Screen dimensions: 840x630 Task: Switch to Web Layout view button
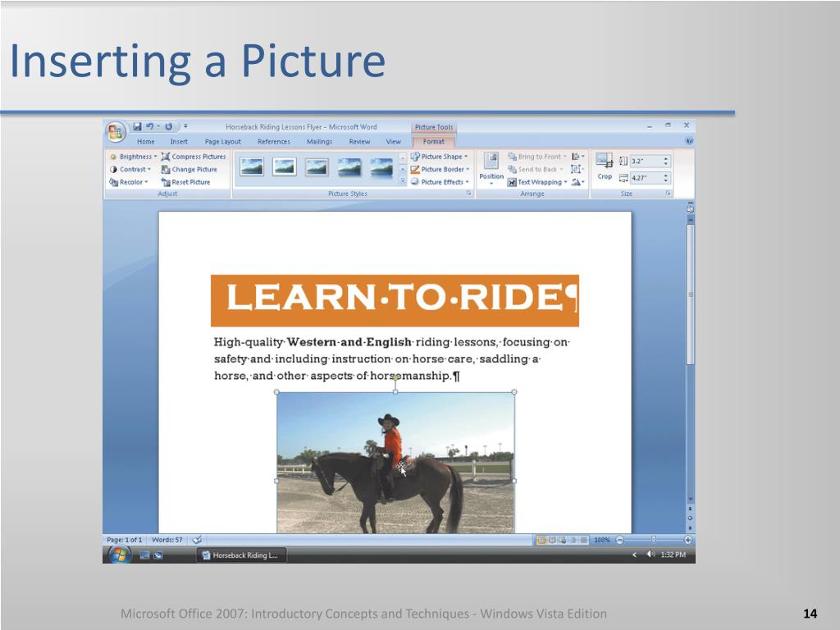(x=563, y=540)
